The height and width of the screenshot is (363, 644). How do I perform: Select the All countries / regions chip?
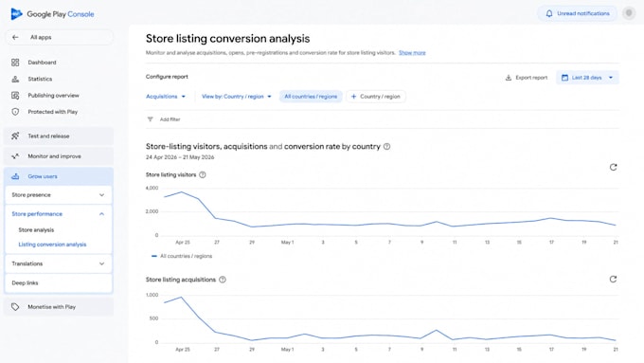311,97
